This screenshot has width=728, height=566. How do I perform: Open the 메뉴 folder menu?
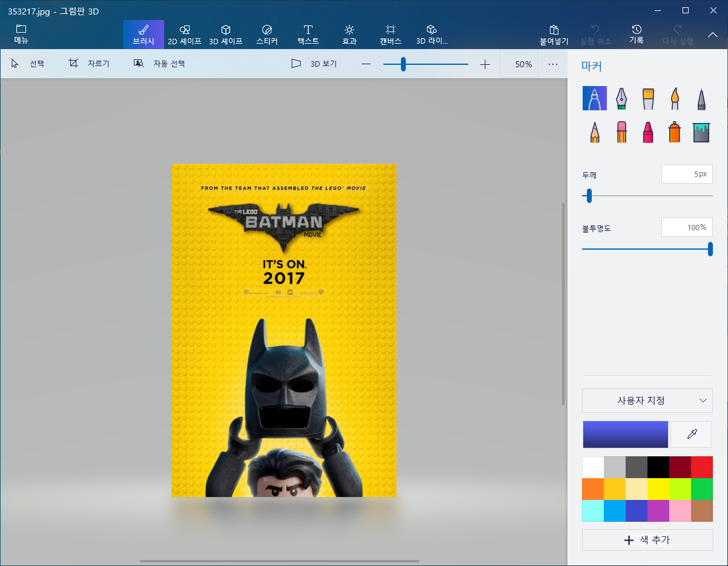[x=21, y=35]
